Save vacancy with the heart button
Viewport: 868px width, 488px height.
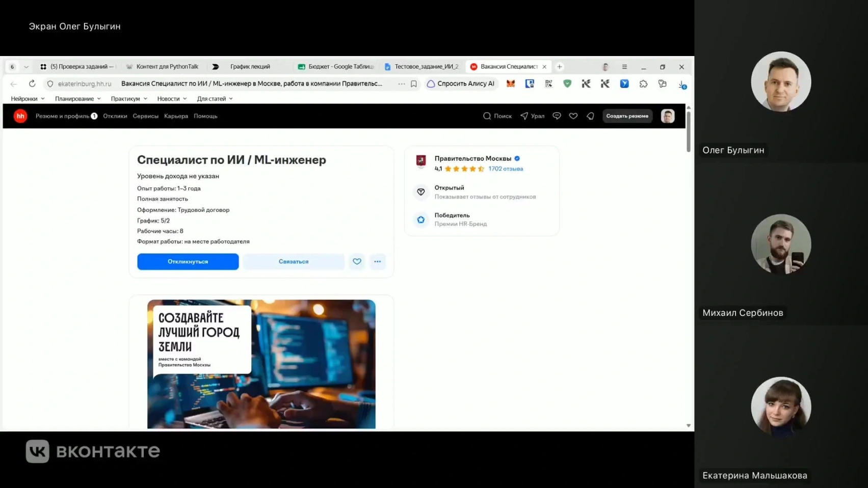[x=357, y=261]
